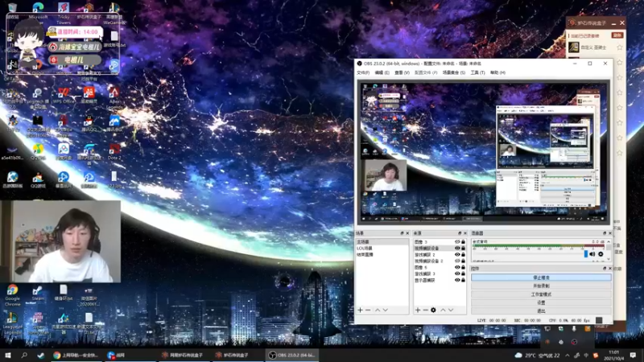Remove selected source with minus icon

426,311
